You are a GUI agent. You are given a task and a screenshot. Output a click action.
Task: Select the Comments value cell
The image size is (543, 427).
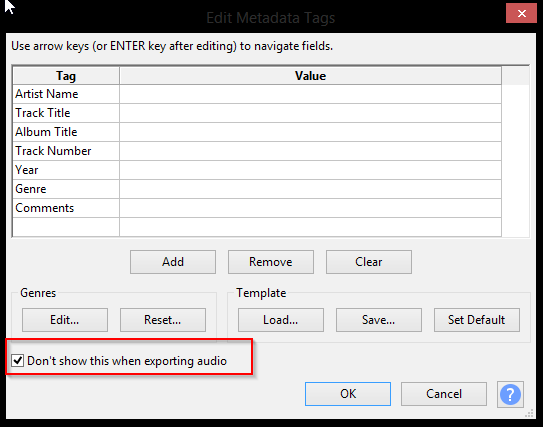click(x=310, y=208)
